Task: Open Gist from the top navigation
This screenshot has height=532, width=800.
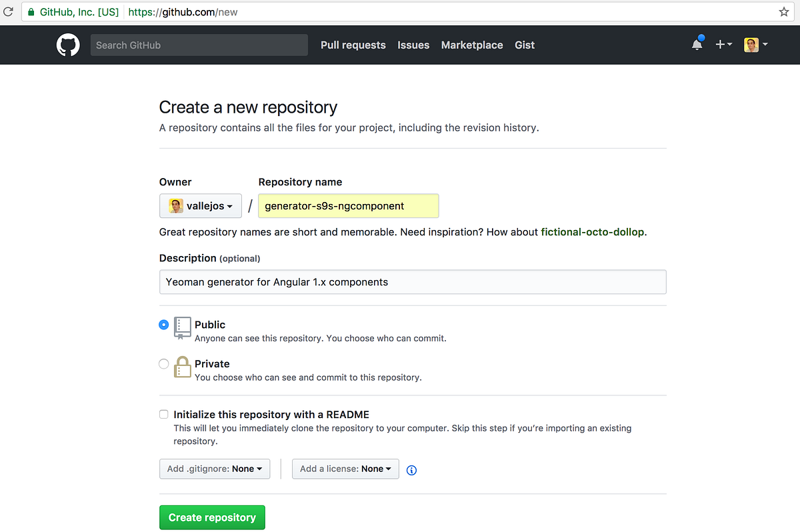Action: pyautogui.click(x=524, y=45)
